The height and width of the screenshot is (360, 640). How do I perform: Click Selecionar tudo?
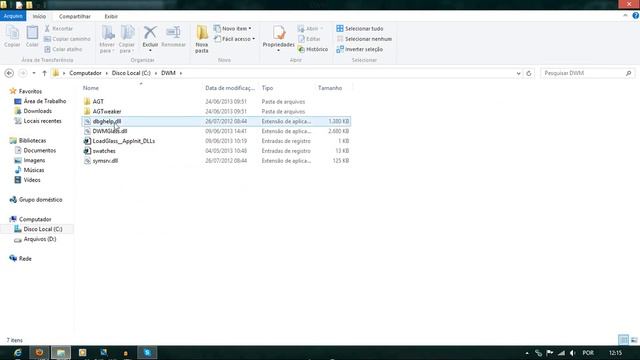[360, 29]
